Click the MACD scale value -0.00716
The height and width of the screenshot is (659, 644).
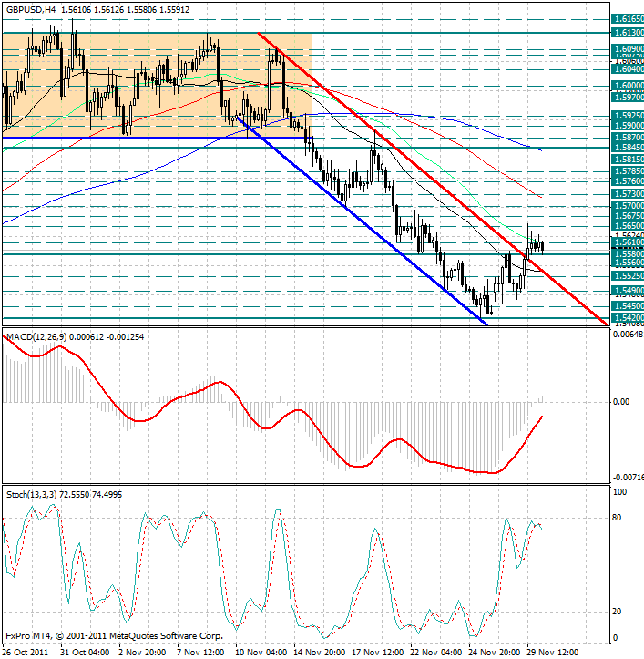click(x=628, y=478)
